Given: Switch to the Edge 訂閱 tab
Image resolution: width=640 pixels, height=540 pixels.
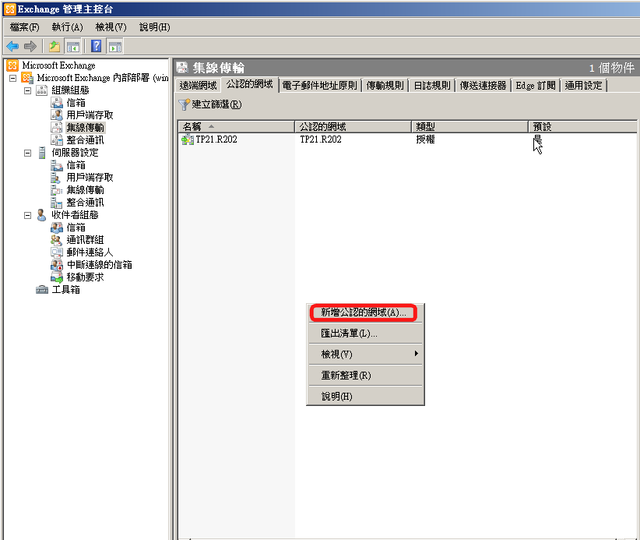Looking at the screenshot, I should point(536,86).
